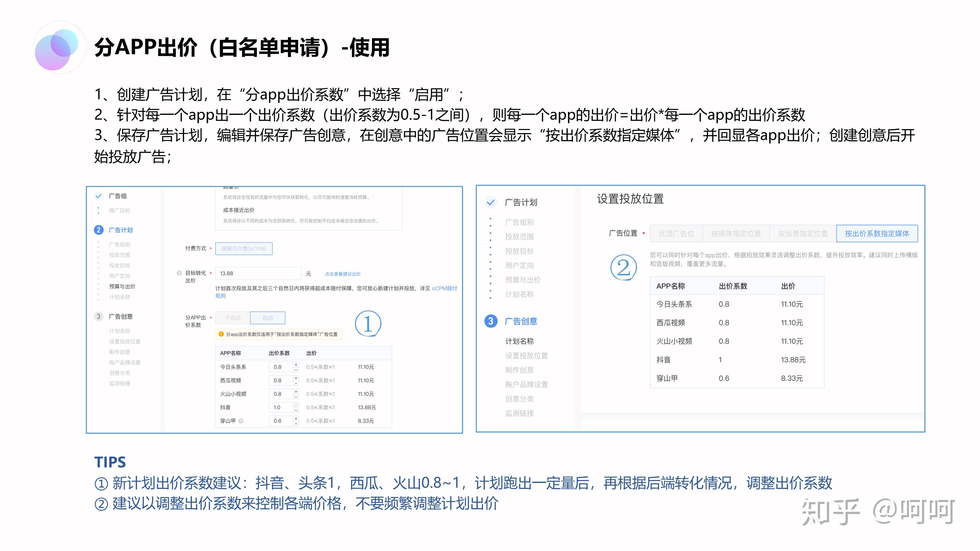Open the 预算与出价 step in the 广告计划 sidebar
The width and height of the screenshot is (980, 551).
pos(122,286)
